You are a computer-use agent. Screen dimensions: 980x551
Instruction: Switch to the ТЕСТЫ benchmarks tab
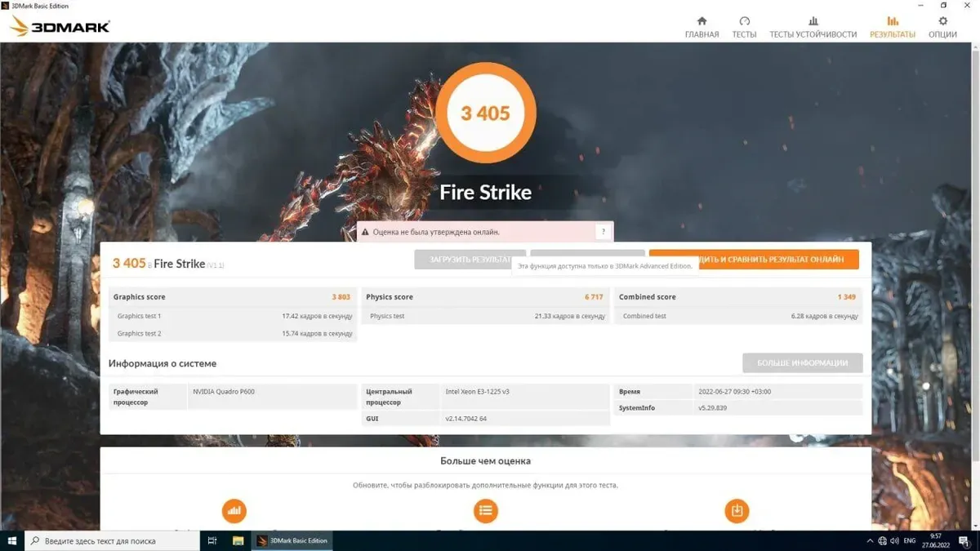pyautogui.click(x=744, y=27)
